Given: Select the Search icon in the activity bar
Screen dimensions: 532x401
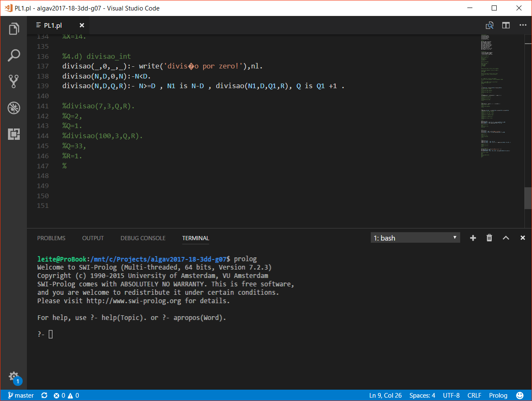Looking at the screenshot, I should pyautogui.click(x=14, y=55).
